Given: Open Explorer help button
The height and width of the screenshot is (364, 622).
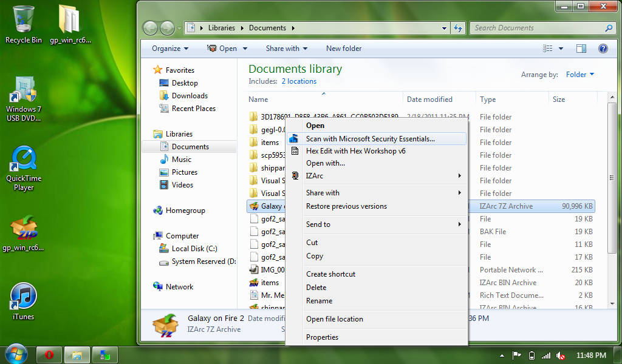Looking at the screenshot, I should pos(603,49).
